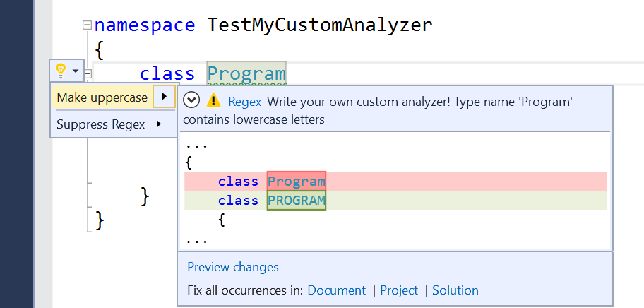Fix all occurrences in Document
Viewport: 644px width, 308px height.
(x=336, y=290)
